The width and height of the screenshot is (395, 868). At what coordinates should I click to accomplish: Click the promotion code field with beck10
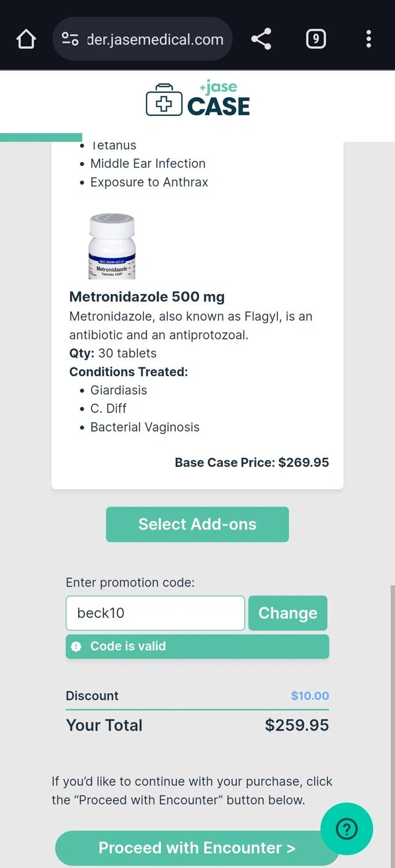[155, 613]
